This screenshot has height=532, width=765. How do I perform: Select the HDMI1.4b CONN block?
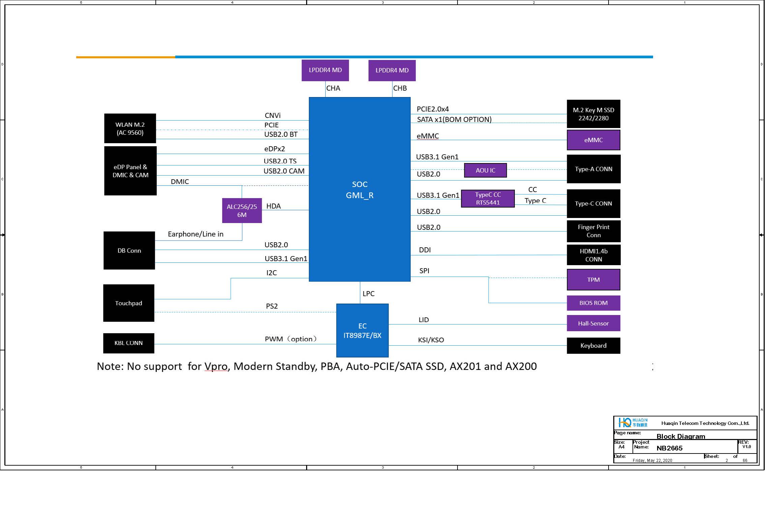[593, 255]
